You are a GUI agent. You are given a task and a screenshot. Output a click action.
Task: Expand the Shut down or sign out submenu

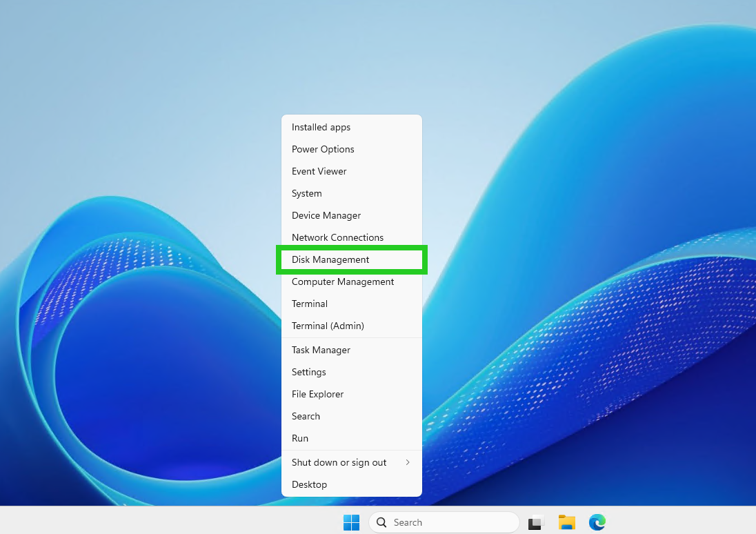(338, 462)
